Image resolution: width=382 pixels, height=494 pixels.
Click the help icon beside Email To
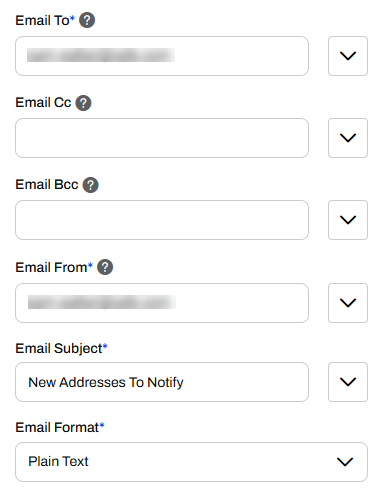click(87, 20)
